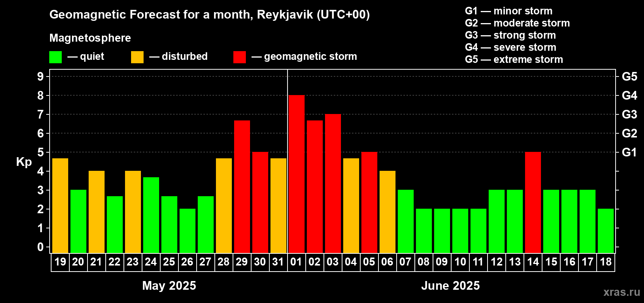Click the orange bar for June 04
Viewport: 644px width, 303px height.
(351, 206)
